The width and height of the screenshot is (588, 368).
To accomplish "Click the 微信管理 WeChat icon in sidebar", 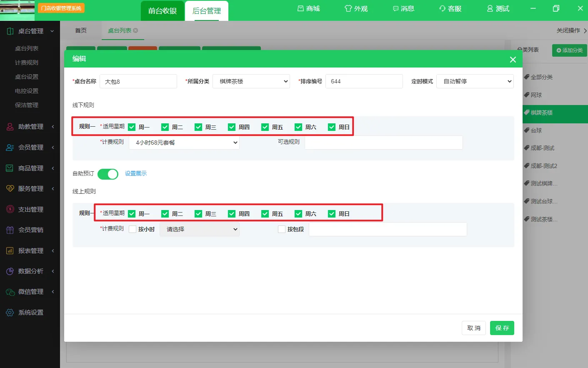I will pos(10,292).
